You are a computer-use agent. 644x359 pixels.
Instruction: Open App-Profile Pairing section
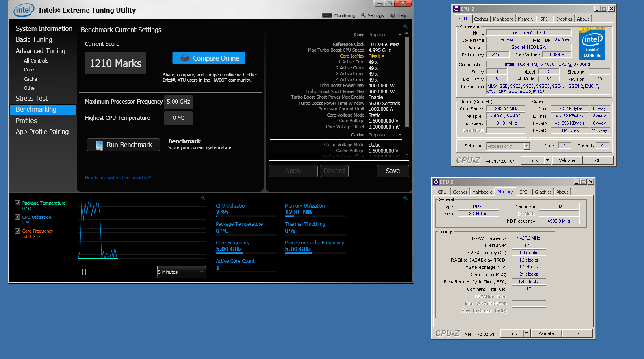pyautogui.click(x=42, y=132)
